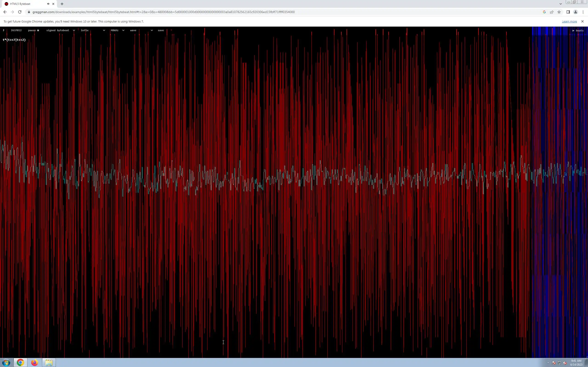588x367 pixels.
Task: Open the Chrome three-dot menu
Action: (583, 12)
